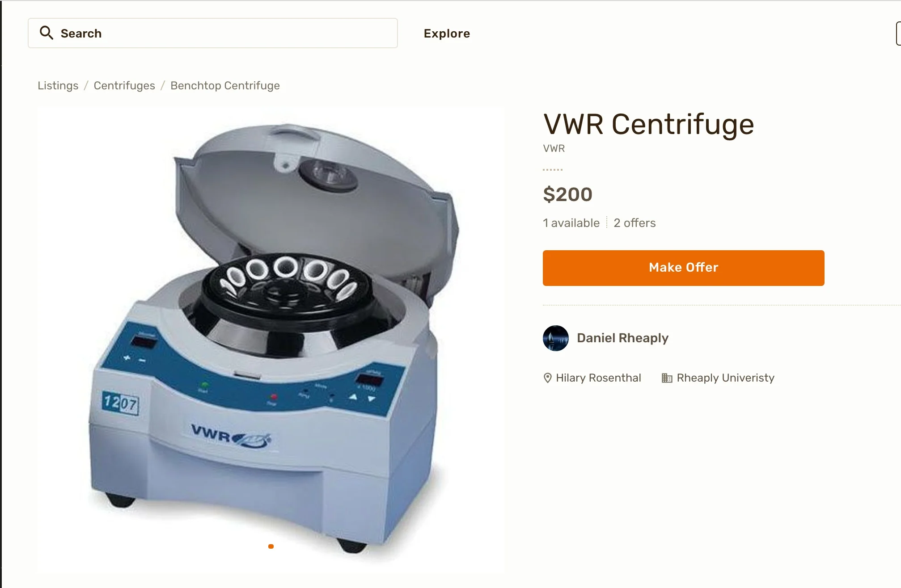The width and height of the screenshot is (901, 588).
Task: Click the VWR brand link
Action: 554,148
